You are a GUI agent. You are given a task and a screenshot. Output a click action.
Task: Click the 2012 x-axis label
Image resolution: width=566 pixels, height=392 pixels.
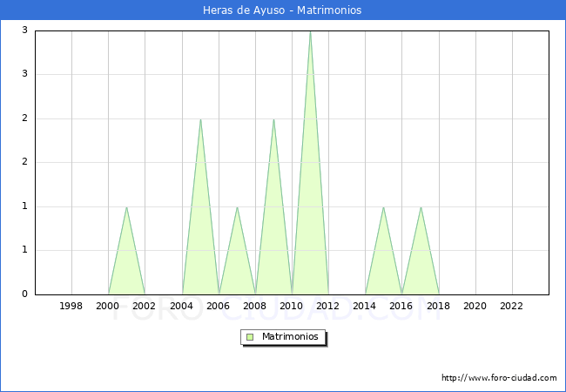point(327,306)
